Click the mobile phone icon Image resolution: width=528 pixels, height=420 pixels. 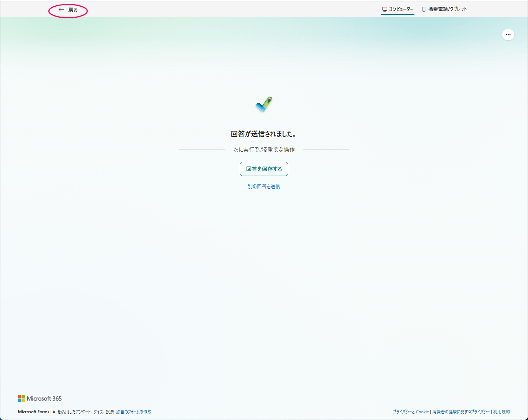[x=424, y=9]
